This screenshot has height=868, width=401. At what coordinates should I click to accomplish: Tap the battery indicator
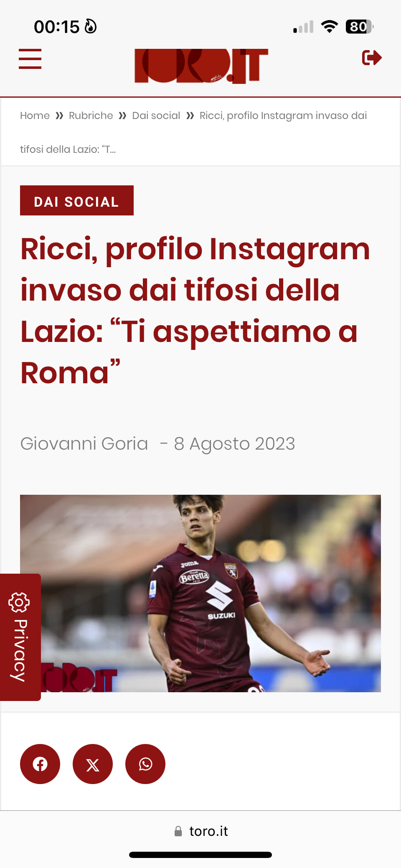(x=359, y=27)
